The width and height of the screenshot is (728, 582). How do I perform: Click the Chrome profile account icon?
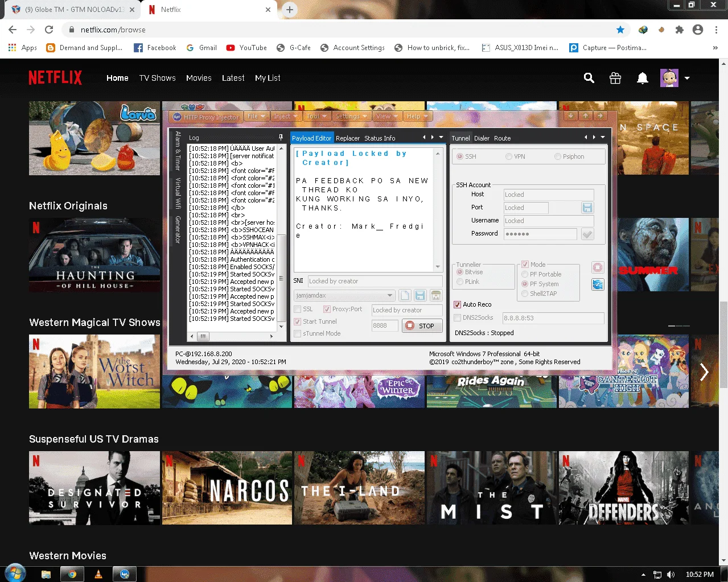[x=698, y=30]
